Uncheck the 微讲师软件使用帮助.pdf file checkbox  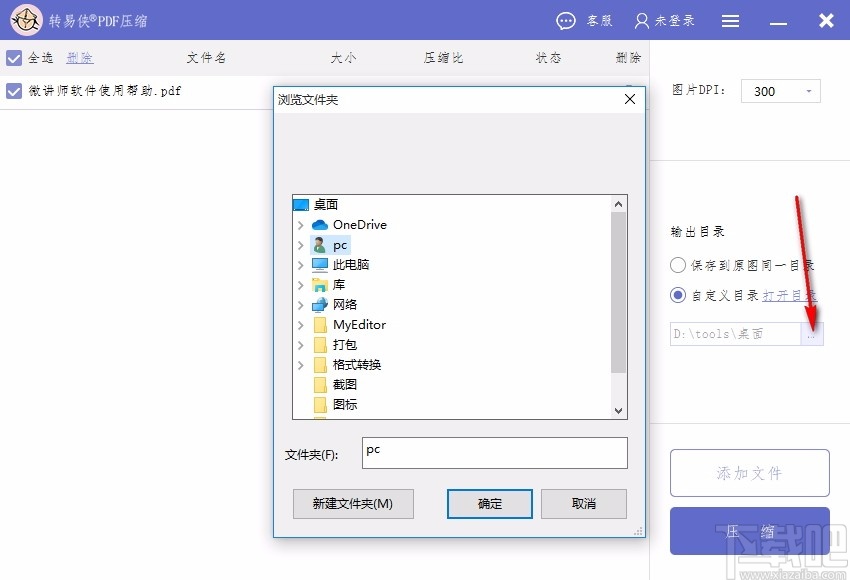pos(15,91)
